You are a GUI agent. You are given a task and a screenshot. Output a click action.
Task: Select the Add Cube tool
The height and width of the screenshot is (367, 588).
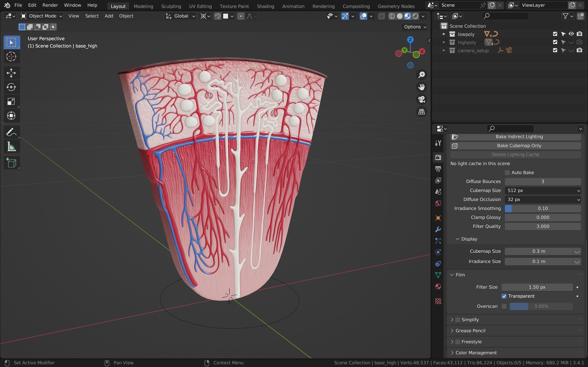(11, 163)
